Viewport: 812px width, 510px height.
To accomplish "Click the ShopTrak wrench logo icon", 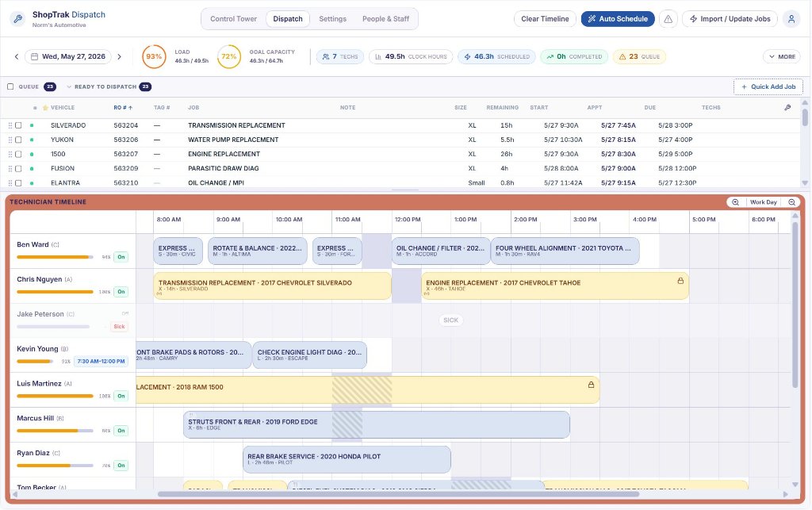I will click(x=17, y=19).
